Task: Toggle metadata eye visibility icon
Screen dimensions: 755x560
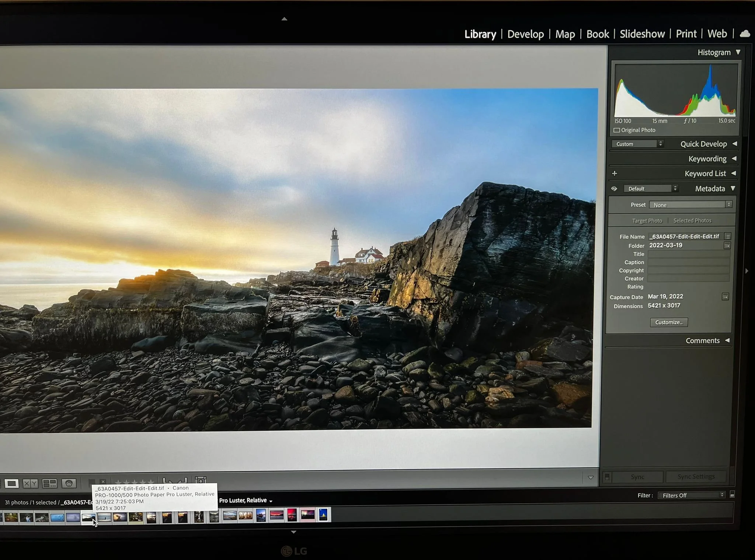Action: 614,189
